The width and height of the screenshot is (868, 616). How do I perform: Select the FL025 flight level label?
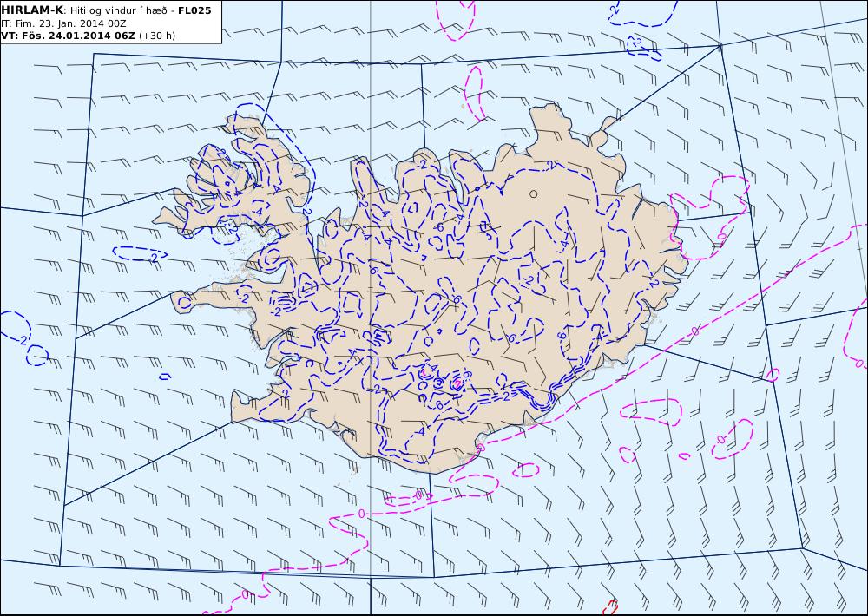tap(194, 10)
